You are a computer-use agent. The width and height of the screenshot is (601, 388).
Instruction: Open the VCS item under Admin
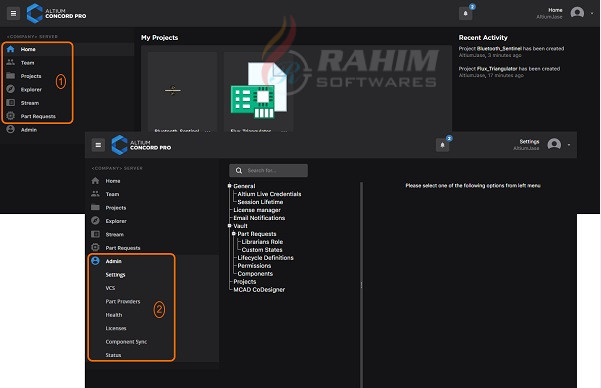[110, 288]
